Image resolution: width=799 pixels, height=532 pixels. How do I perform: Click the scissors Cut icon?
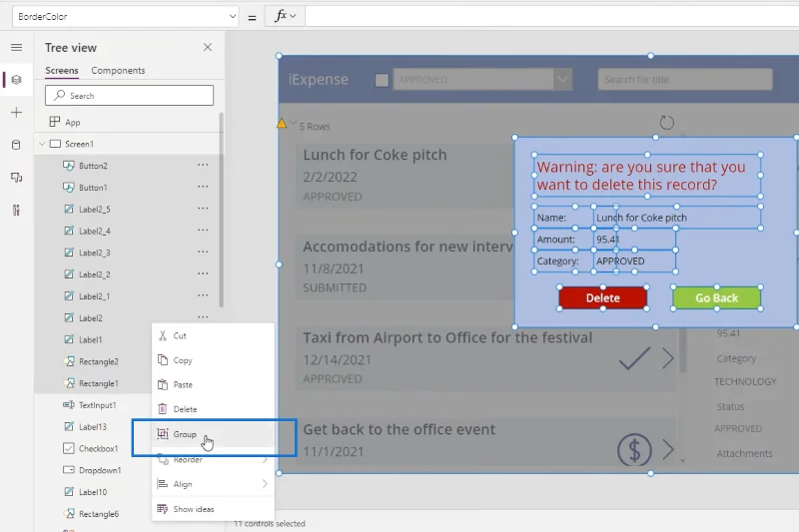pos(163,335)
